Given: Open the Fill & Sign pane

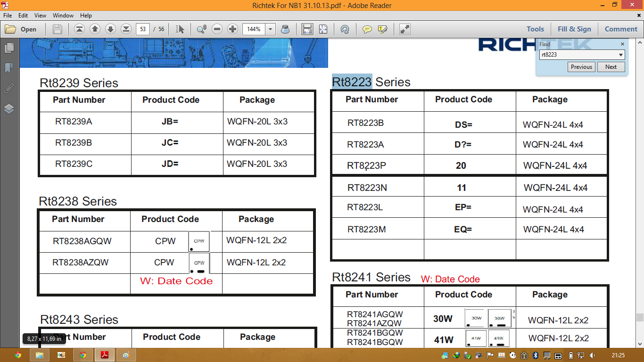Looking at the screenshot, I should coord(574,29).
